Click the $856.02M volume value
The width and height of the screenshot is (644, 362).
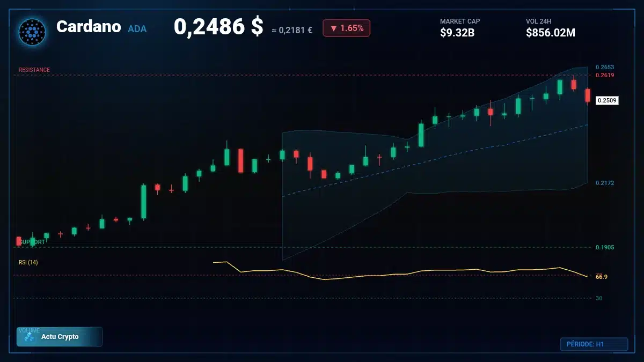[x=551, y=33]
